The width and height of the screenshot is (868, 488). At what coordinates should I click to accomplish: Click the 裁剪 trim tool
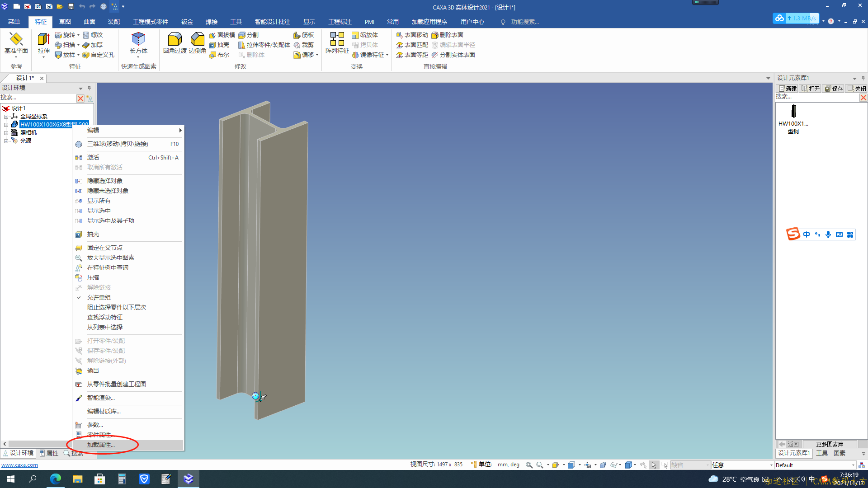(x=304, y=45)
